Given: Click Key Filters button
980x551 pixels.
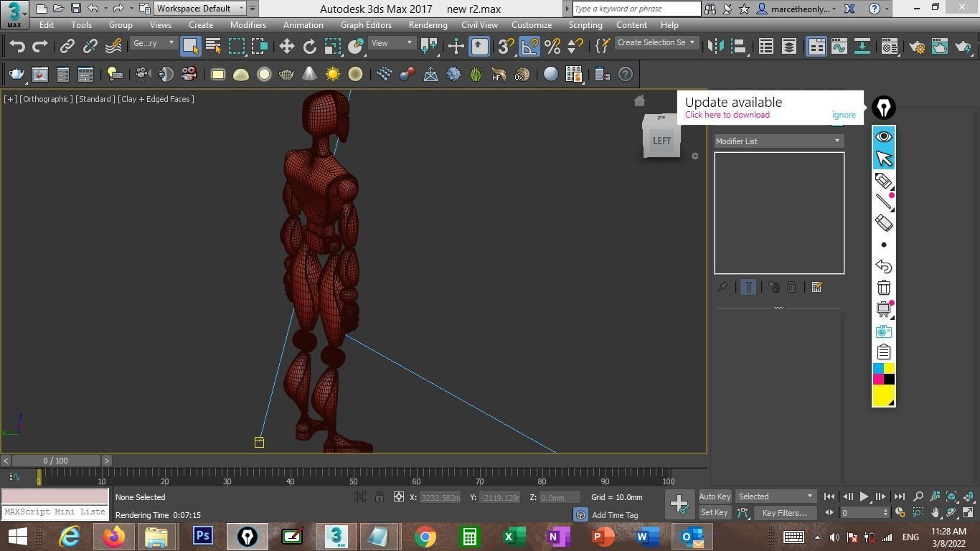Looking at the screenshot, I should tap(784, 512).
